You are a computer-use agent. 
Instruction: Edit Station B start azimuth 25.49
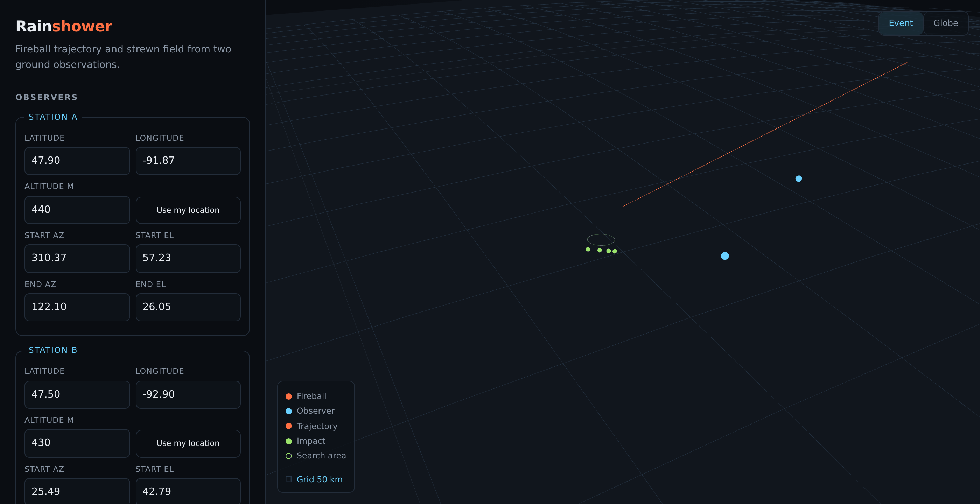(x=77, y=491)
